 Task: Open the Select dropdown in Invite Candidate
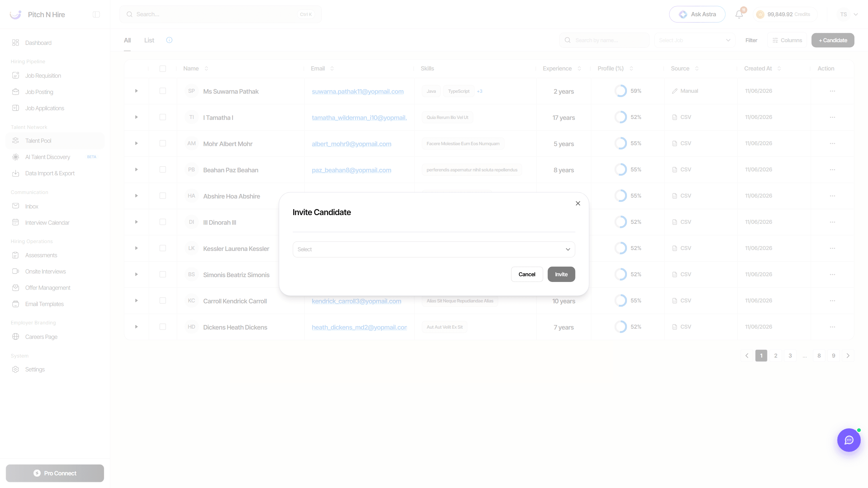coord(434,249)
